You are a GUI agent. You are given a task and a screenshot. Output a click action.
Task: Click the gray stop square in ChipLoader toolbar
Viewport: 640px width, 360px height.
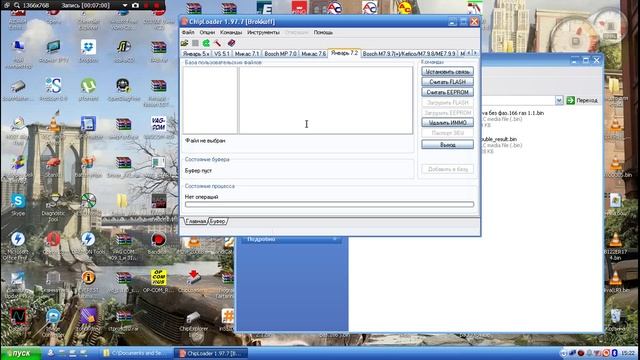tap(195, 43)
